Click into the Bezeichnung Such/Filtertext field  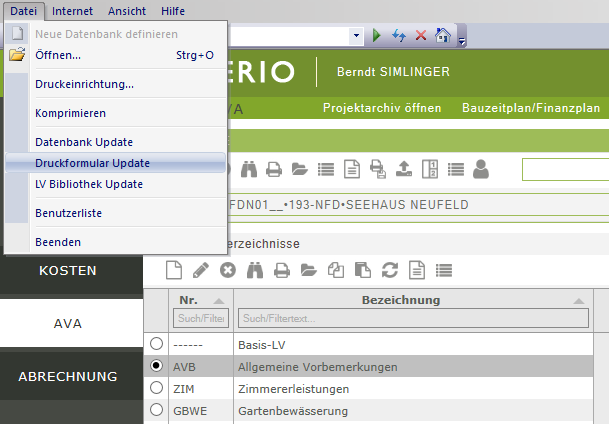pyautogui.click(x=413, y=318)
